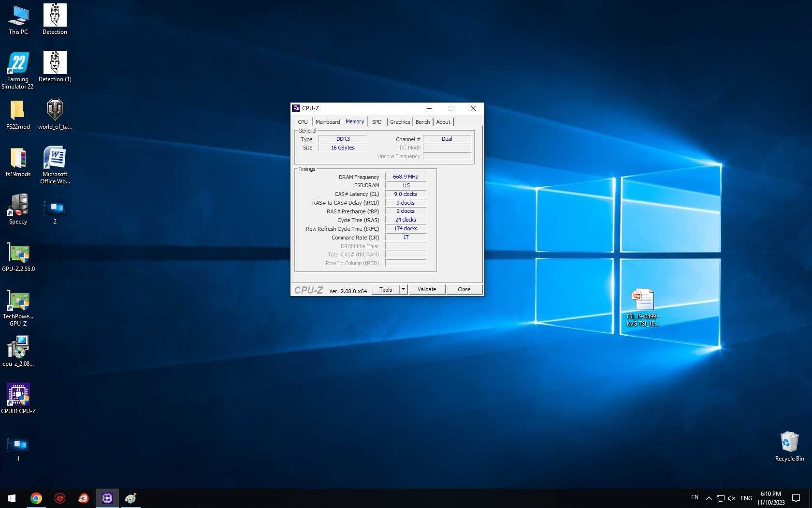Click the FSB:DRAM value 1:5

pyautogui.click(x=406, y=185)
